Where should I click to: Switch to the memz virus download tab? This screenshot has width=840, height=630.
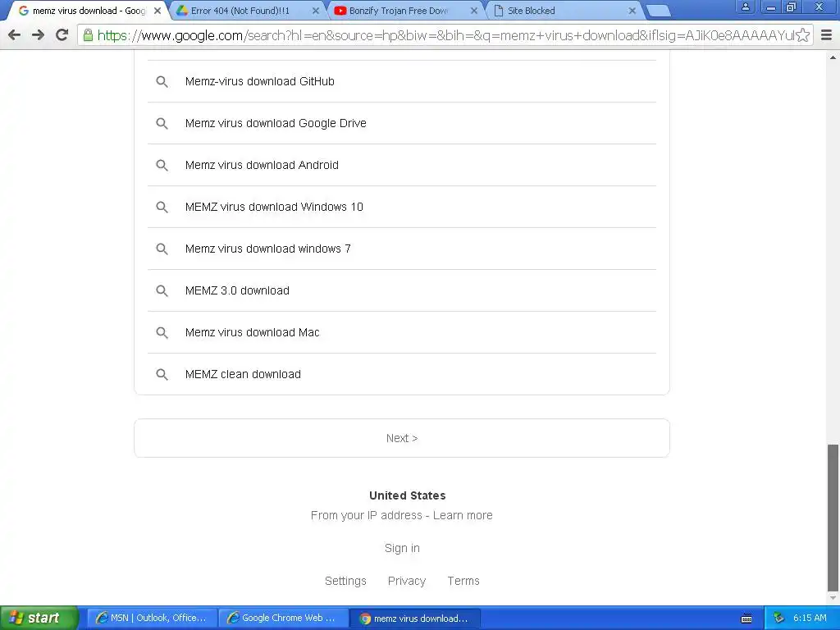coord(89,11)
